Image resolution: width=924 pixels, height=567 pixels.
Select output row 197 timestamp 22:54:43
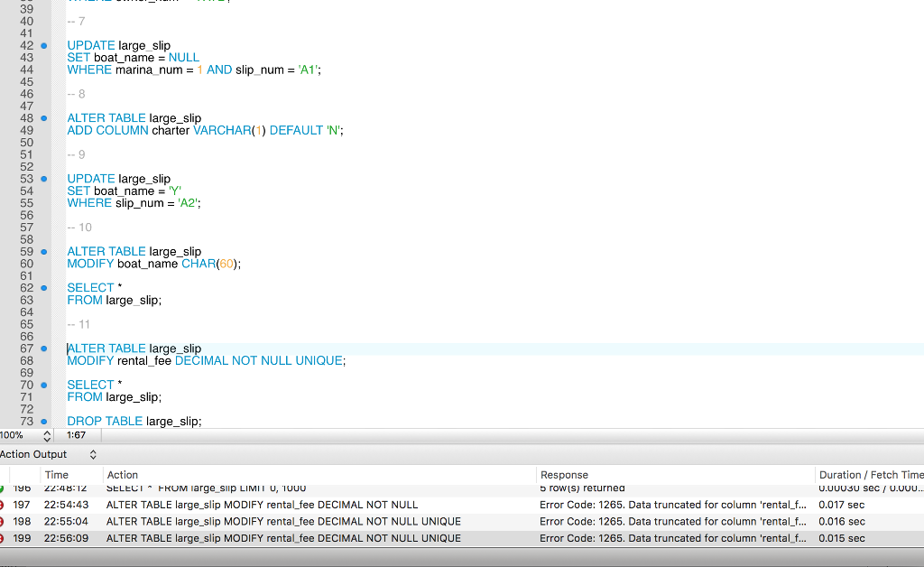[66, 505]
